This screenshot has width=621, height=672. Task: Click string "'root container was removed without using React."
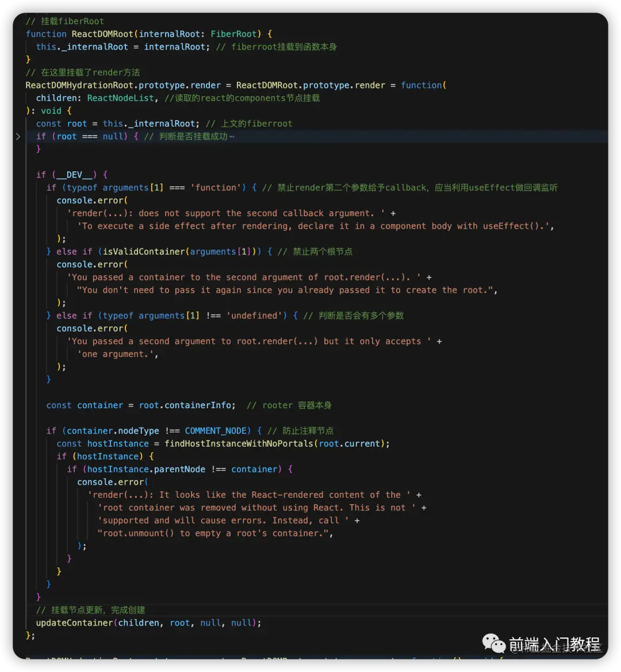coord(256,508)
